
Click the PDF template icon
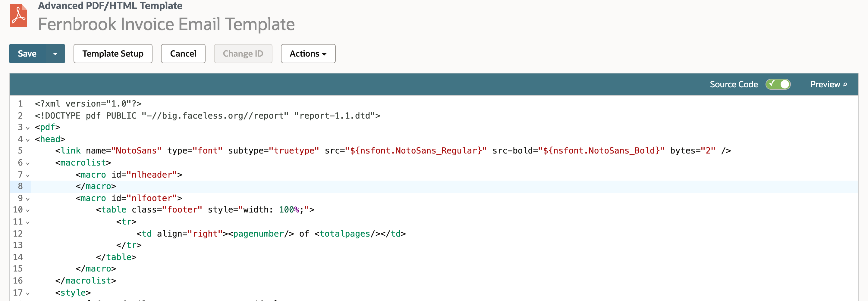tap(18, 15)
